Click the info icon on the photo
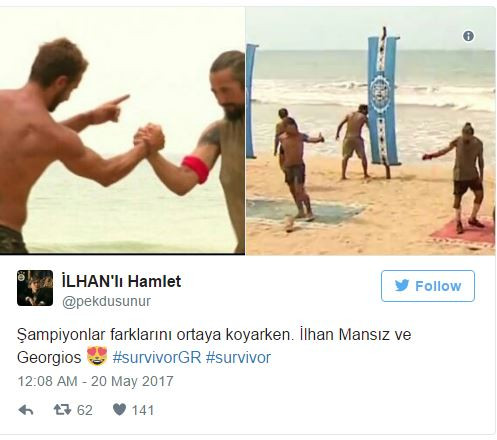The width and height of the screenshot is (497, 440). click(468, 36)
